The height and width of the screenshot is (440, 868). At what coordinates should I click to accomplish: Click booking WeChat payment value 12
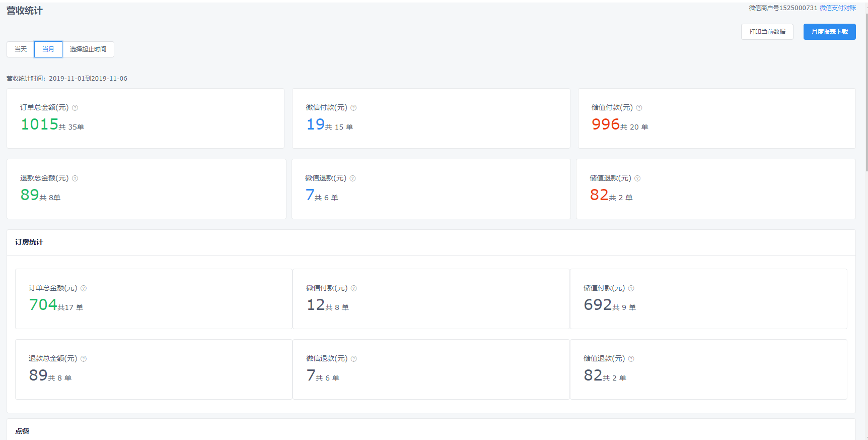(x=316, y=304)
